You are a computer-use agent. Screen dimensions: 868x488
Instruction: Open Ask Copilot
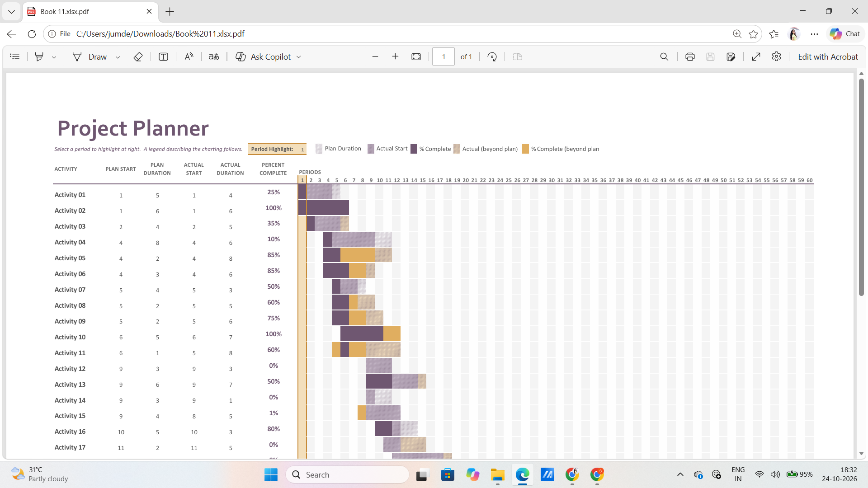[263, 56]
